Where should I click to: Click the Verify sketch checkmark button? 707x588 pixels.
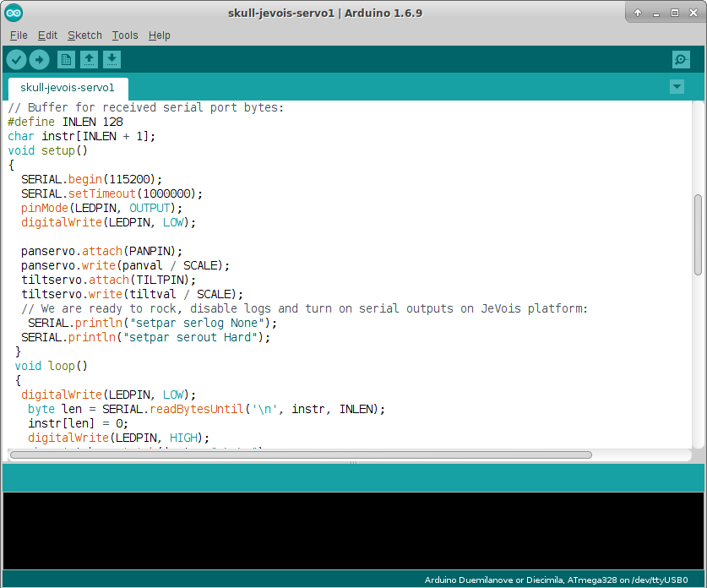click(16, 59)
